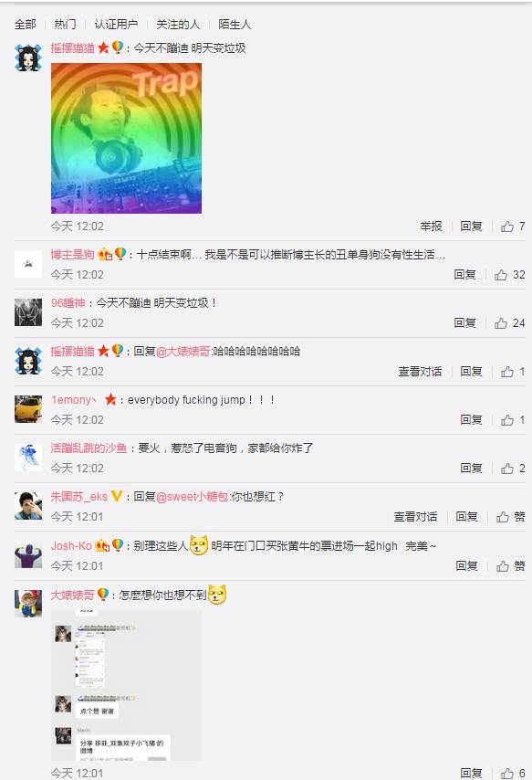Select 认证用户 filter tab
Viewport: 532px width, 780px height.
(116, 25)
